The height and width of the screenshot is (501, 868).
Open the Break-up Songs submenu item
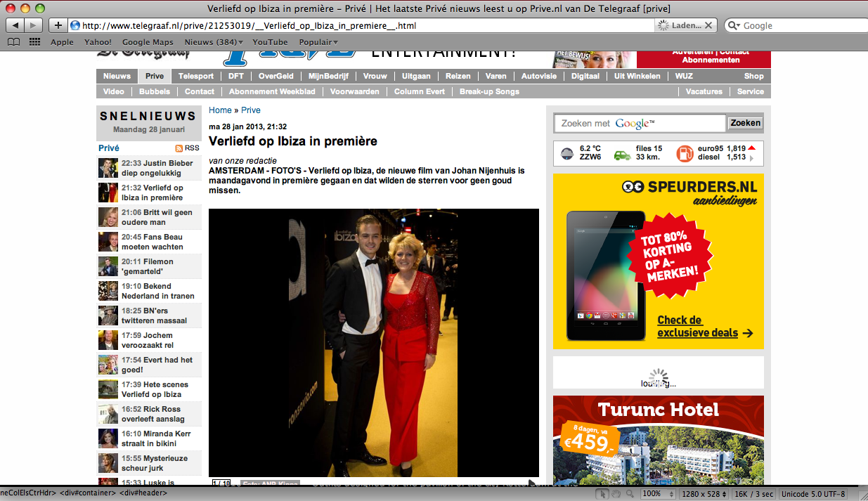(x=489, y=91)
